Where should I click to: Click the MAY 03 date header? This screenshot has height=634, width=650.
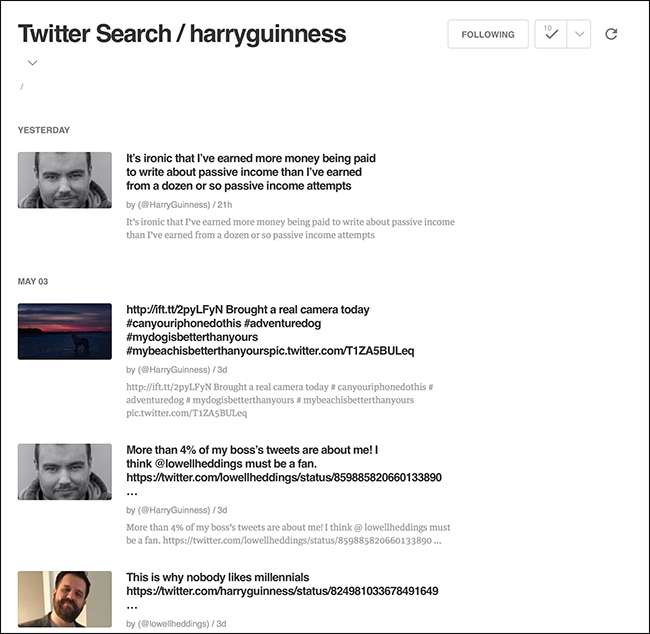pyautogui.click(x=33, y=282)
